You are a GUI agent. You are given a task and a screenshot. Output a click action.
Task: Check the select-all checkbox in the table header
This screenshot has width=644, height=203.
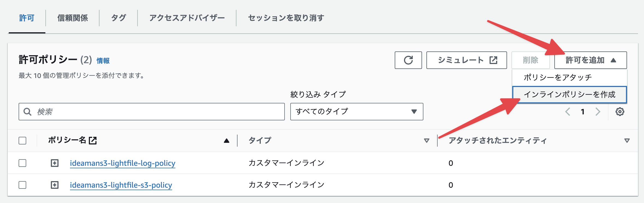22,140
